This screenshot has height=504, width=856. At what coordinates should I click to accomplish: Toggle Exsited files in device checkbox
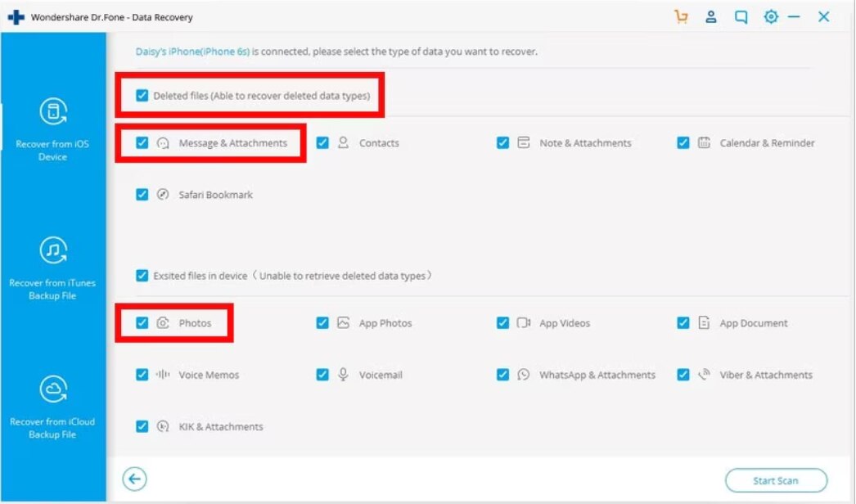tap(142, 275)
